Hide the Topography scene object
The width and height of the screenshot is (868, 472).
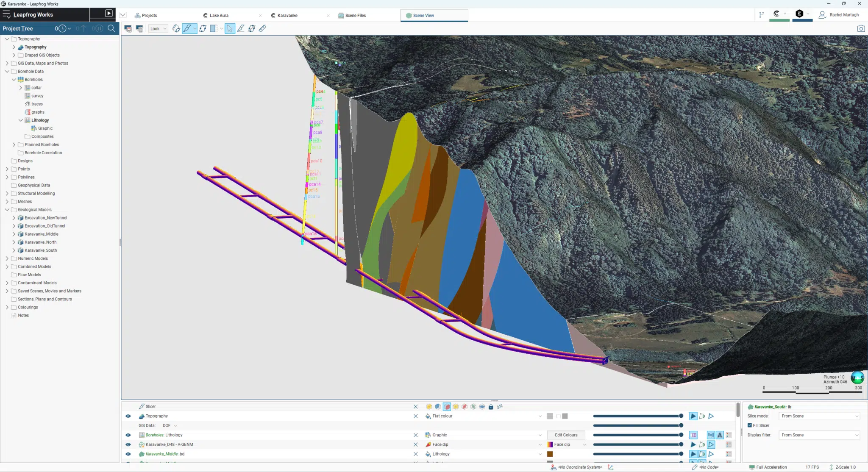point(128,416)
